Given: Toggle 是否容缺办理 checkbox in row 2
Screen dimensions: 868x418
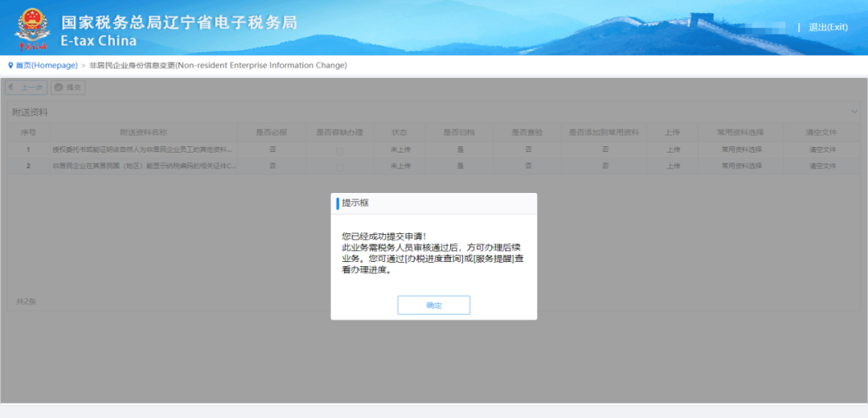Looking at the screenshot, I should point(339,166).
